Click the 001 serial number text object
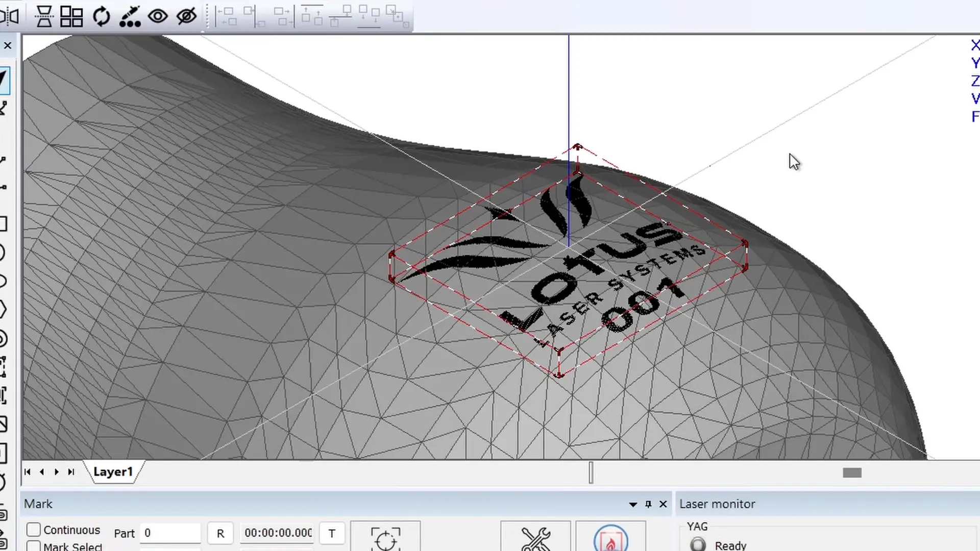980x551 pixels. pos(643,305)
